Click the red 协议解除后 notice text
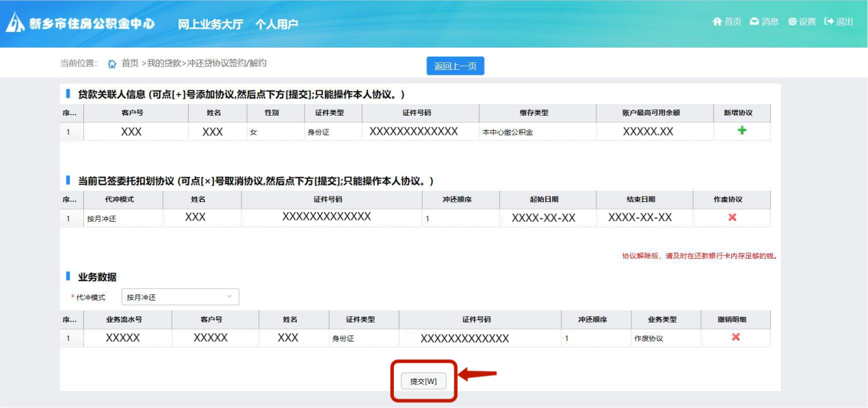The image size is (868, 408). pos(699,257)
